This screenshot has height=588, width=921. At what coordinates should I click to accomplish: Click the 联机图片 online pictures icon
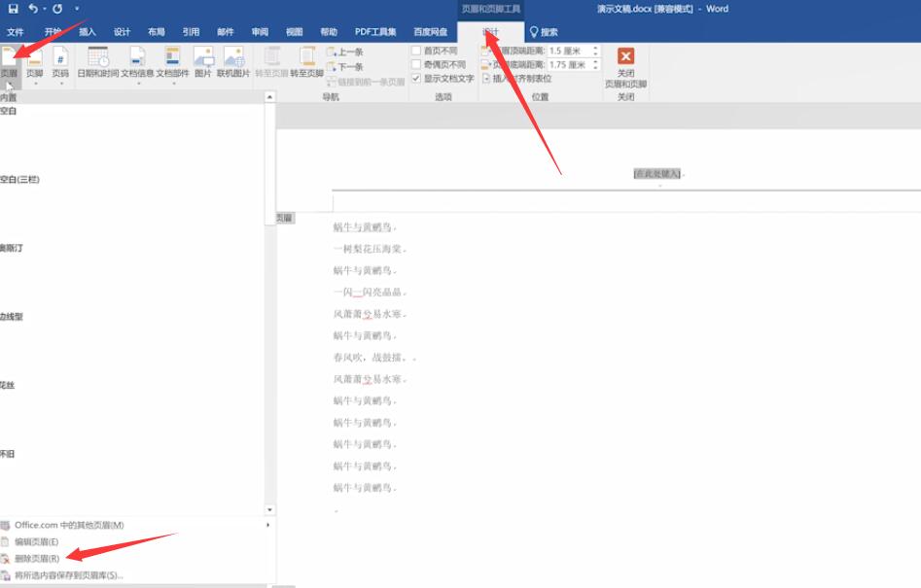(x=233, y=56)
